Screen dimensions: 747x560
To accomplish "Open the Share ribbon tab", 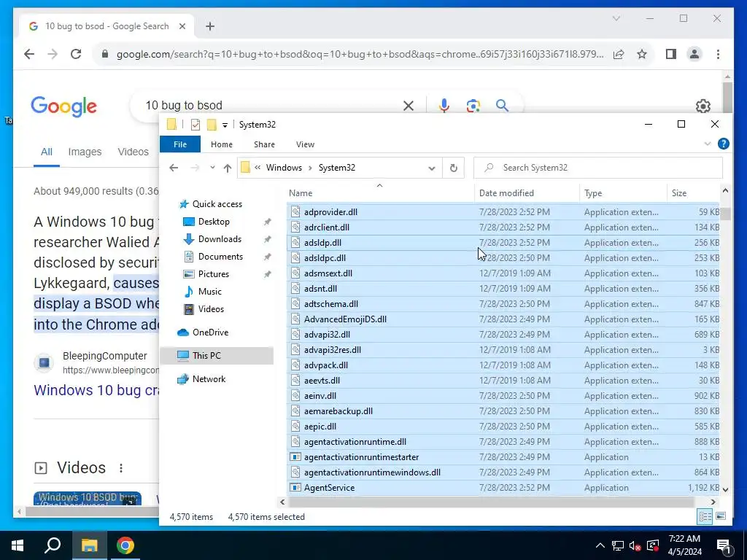I will (x=264, y=144).
